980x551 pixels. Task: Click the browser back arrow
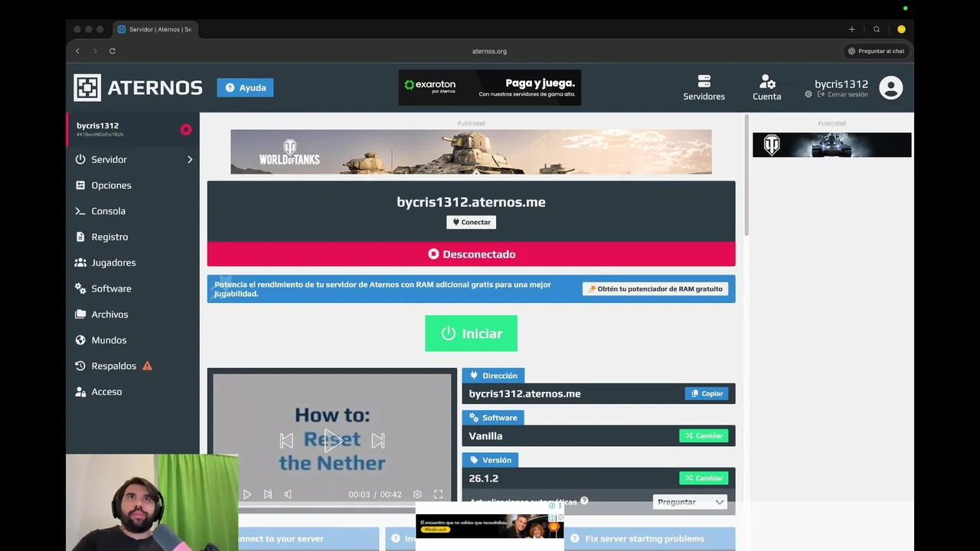pos(77,51)
